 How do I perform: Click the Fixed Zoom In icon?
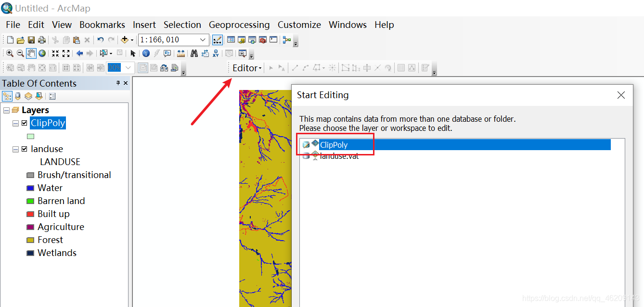click(55, 53)
